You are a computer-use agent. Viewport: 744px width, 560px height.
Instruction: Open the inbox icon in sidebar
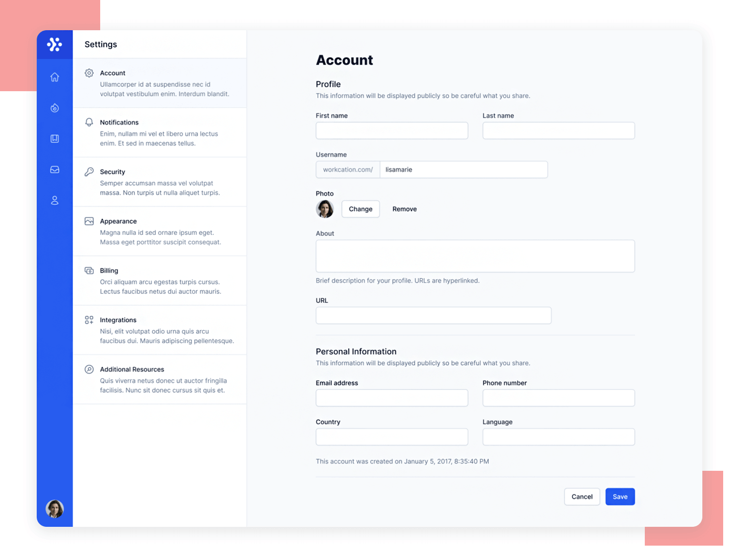[55, 169]
